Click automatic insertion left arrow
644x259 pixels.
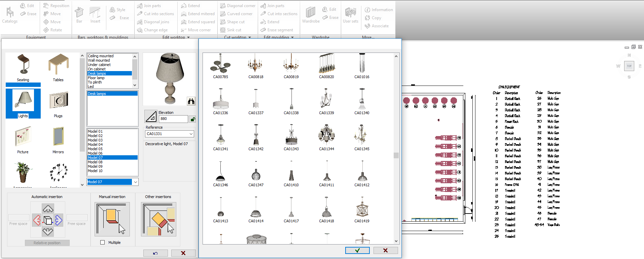coord(37,221)
